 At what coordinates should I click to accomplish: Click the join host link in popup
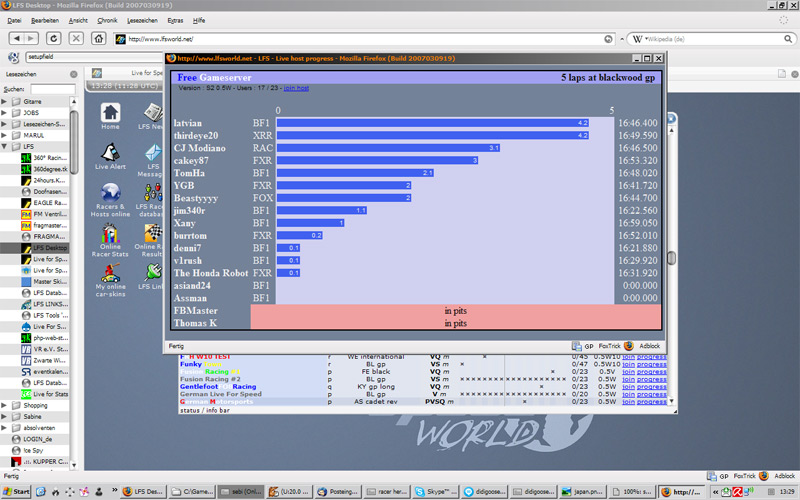click(296, 88)
